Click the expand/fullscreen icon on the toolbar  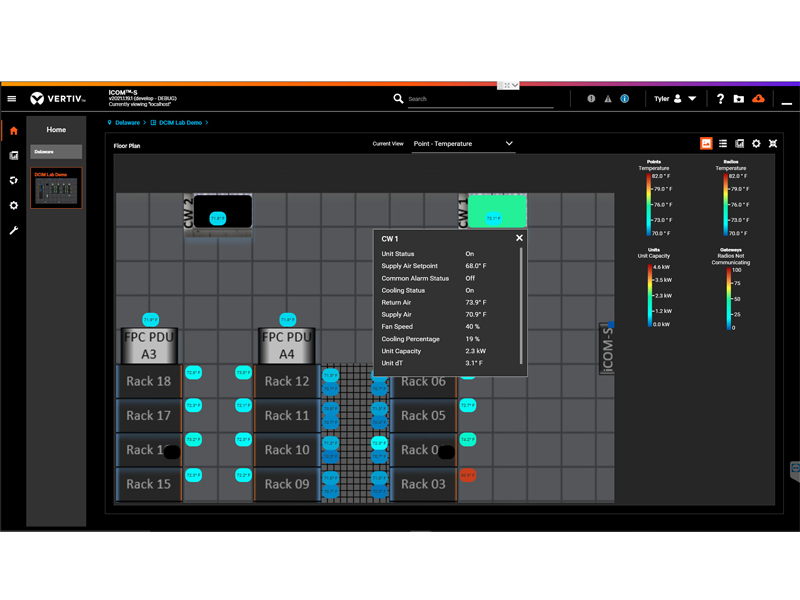click(x=773, y=143)
